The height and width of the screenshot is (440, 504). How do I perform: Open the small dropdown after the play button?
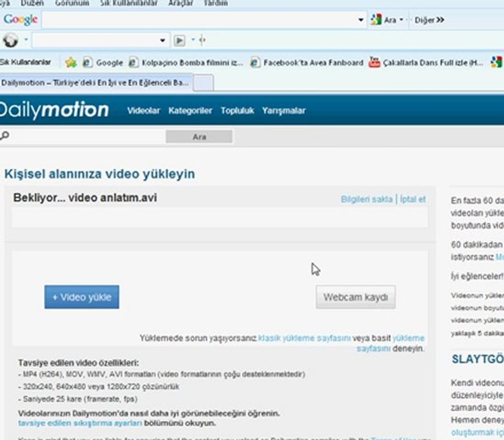coord(193,40)
